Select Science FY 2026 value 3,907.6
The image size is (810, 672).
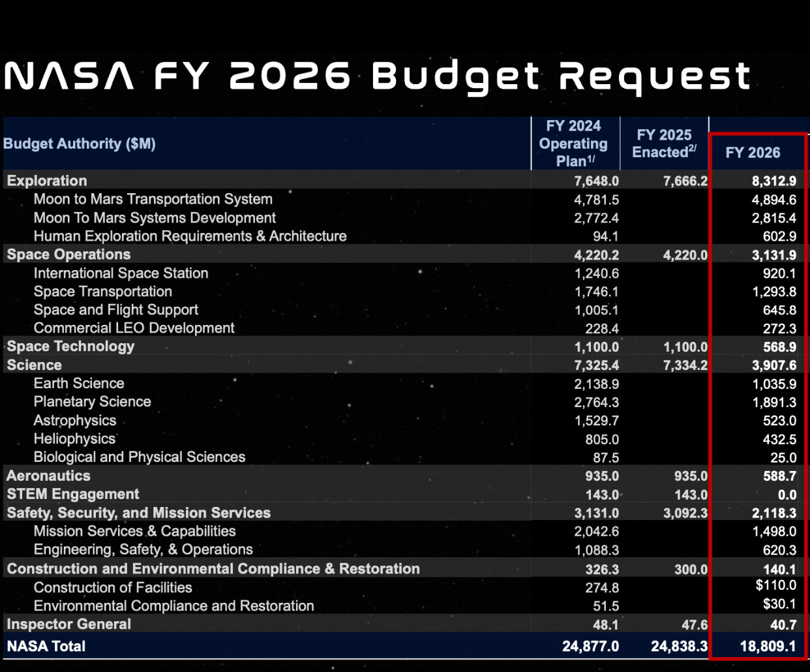click(773, 365)
